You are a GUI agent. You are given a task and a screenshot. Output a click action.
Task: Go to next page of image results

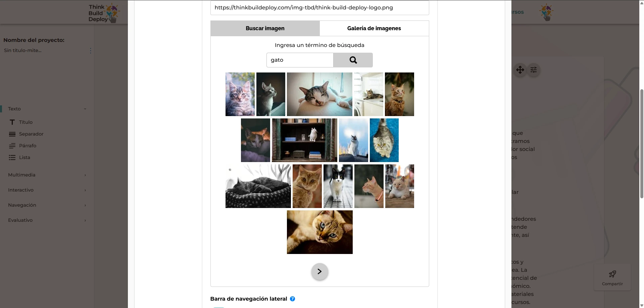319,271
